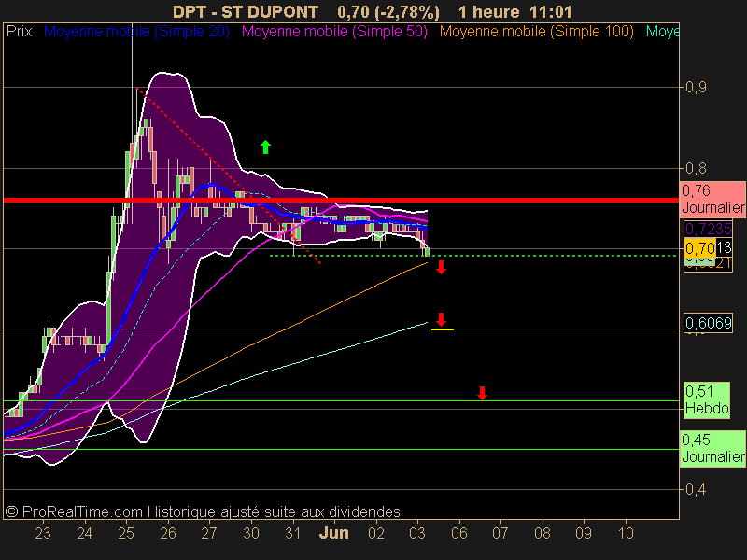Select the "Moyenne mobile (Simple 100)" legend
This screenshot has height=560, width=747.
[536, 32]
